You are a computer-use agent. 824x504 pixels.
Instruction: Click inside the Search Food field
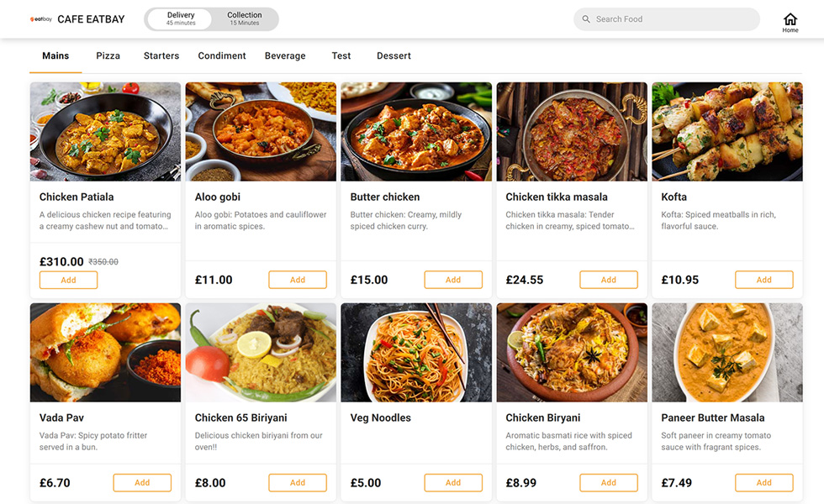[673, 19]
